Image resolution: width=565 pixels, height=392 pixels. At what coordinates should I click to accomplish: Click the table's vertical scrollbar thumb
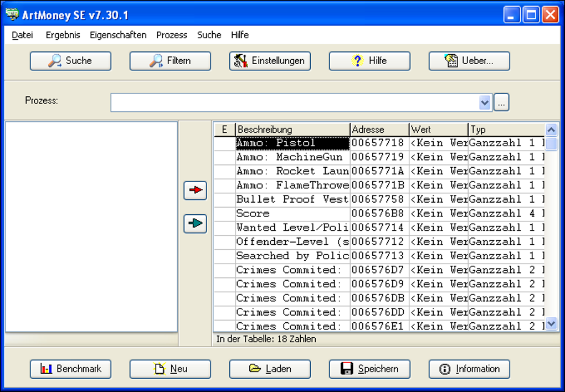coord(551,143)
